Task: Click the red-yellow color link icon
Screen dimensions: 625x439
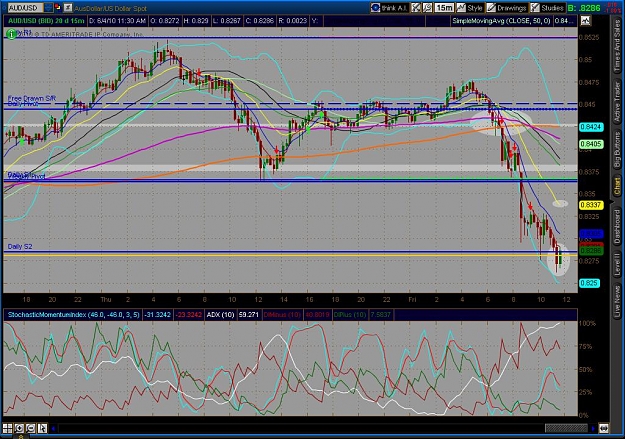Action: (x=58, y=7)
